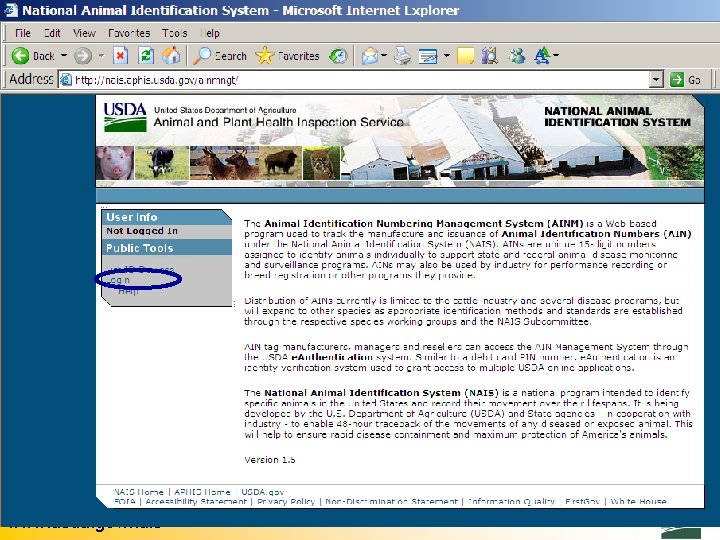Open the Help menu
Viewport: 720px width, 540px height.
pos(210,33)
